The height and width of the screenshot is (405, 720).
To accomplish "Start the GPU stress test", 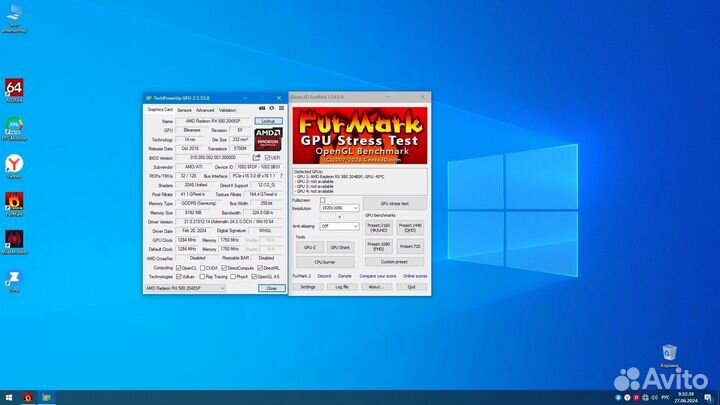I will [395, 203].
